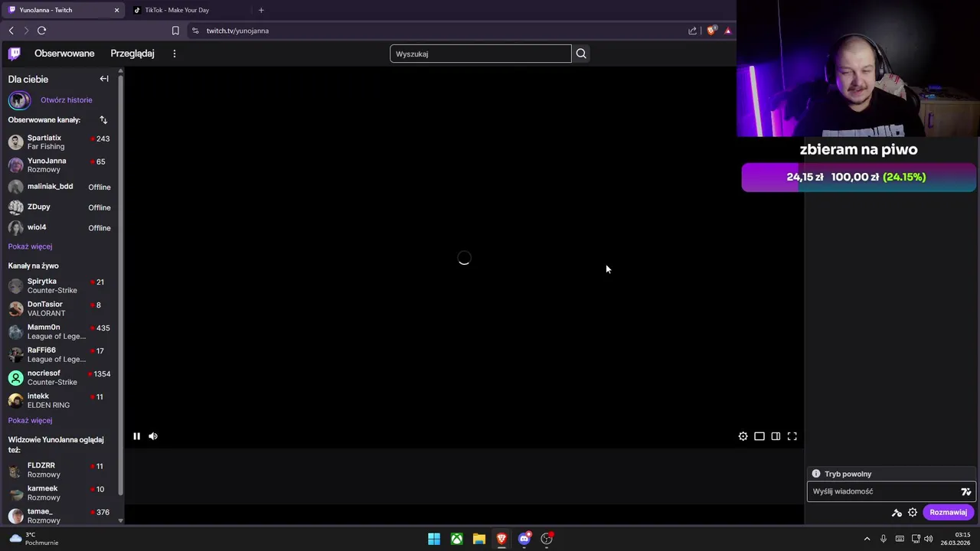The height and width of the screenshot is (551, 980).
Task: Open wiol4 channel in sidebar
Action: click(x=60, y=228)
